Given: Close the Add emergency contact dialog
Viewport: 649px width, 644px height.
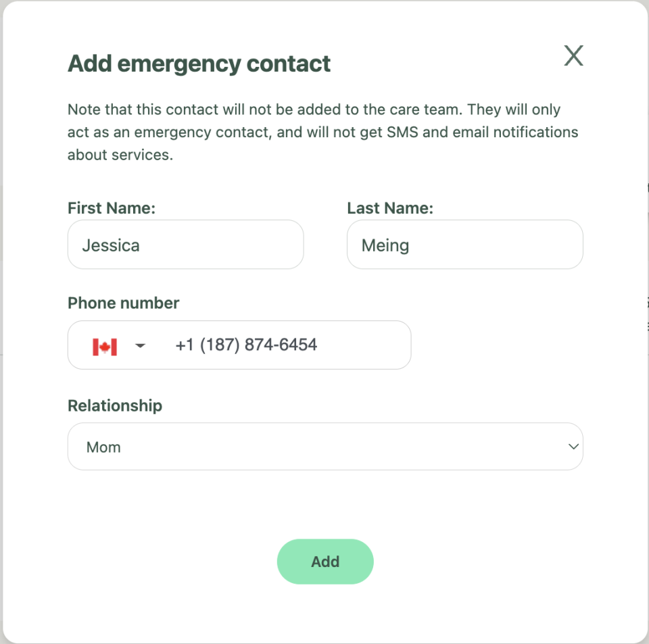Looking at the screenshot, I should pyautogui.click(x=573, y=55).
